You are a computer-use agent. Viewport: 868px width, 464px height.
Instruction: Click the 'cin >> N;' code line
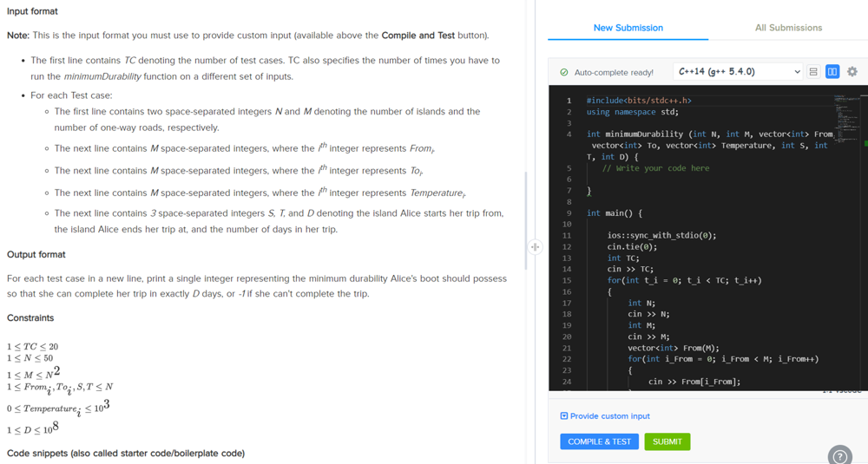tap(648, 314)
